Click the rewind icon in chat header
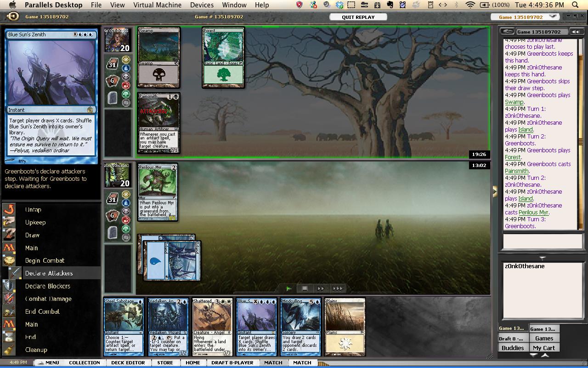The height and width of the screenshot is (368, 588). (x=575, y=32)
